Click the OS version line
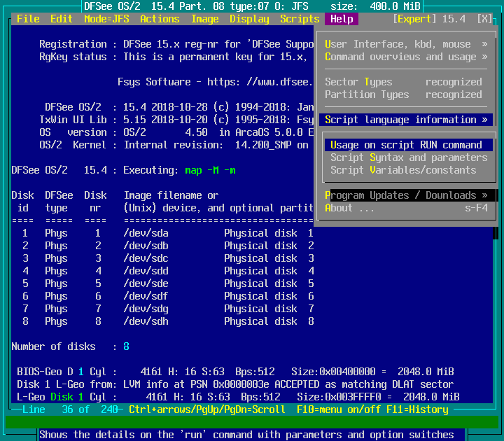This screenshot has width=504, height=441. click(x=176, y=132)
